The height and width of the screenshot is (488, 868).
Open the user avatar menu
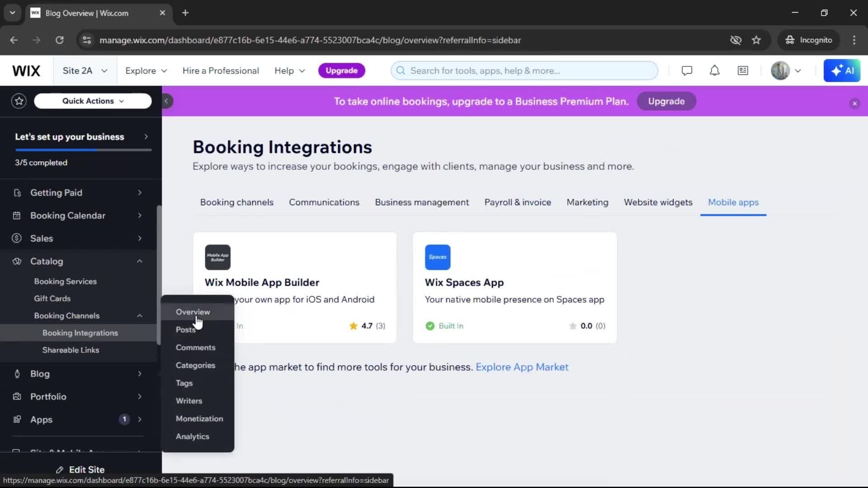786,71
